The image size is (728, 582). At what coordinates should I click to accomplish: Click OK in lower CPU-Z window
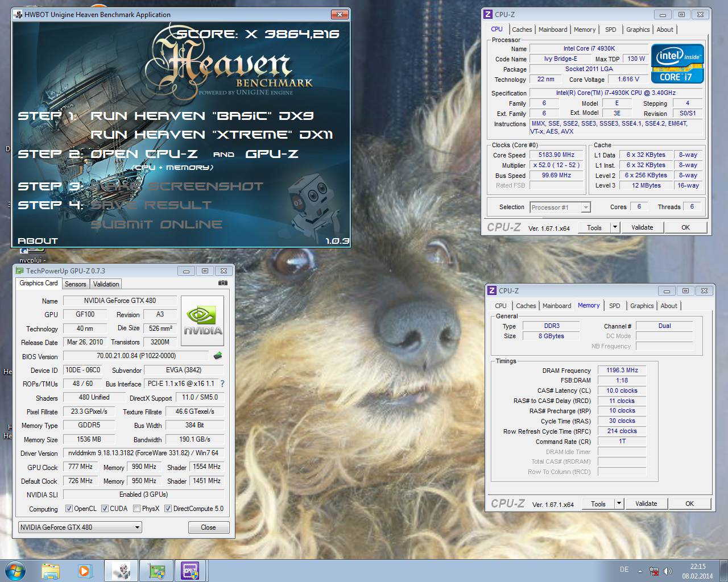pyautogui.click(x=689, y=504)
